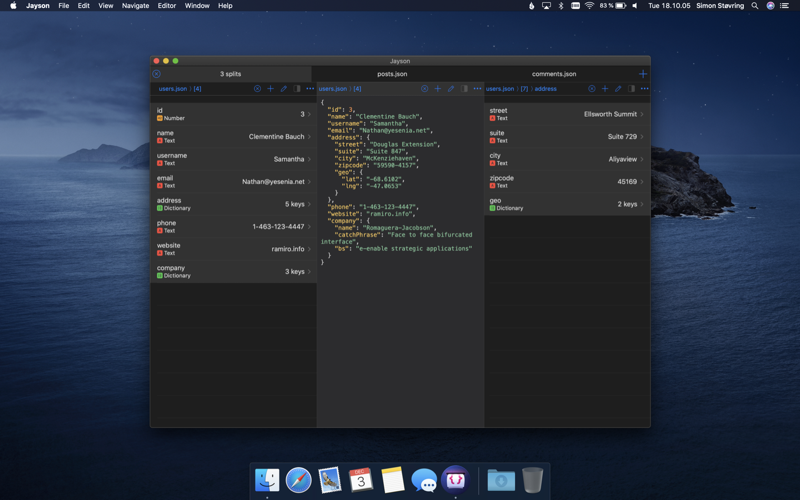Switch to the posts.json tab

tap(392, 74)
